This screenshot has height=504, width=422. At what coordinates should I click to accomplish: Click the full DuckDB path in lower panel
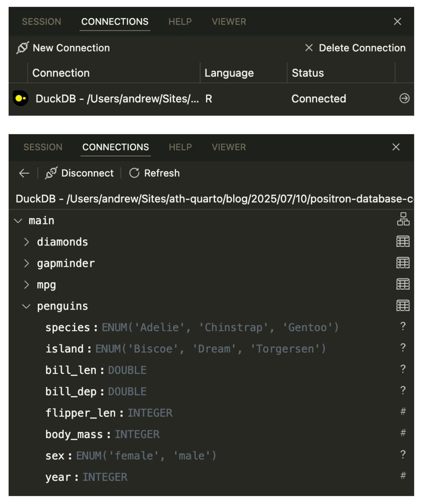coord(214,199)
